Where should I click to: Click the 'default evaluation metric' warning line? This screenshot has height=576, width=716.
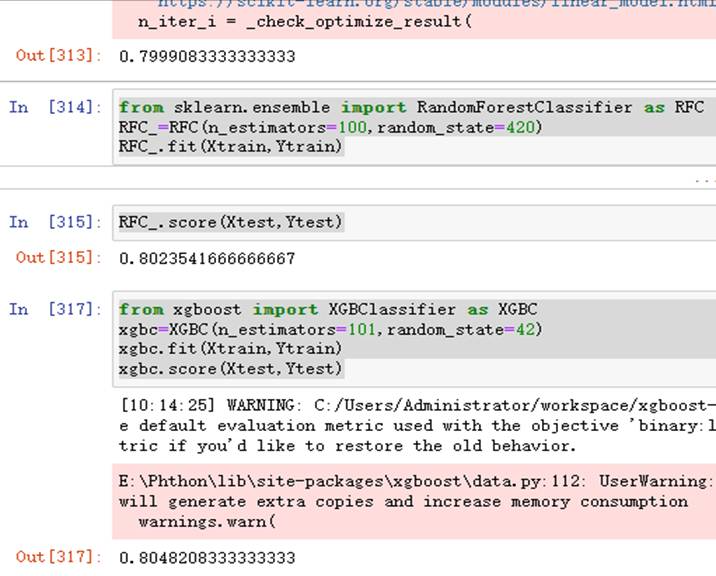tap(417, 426)
